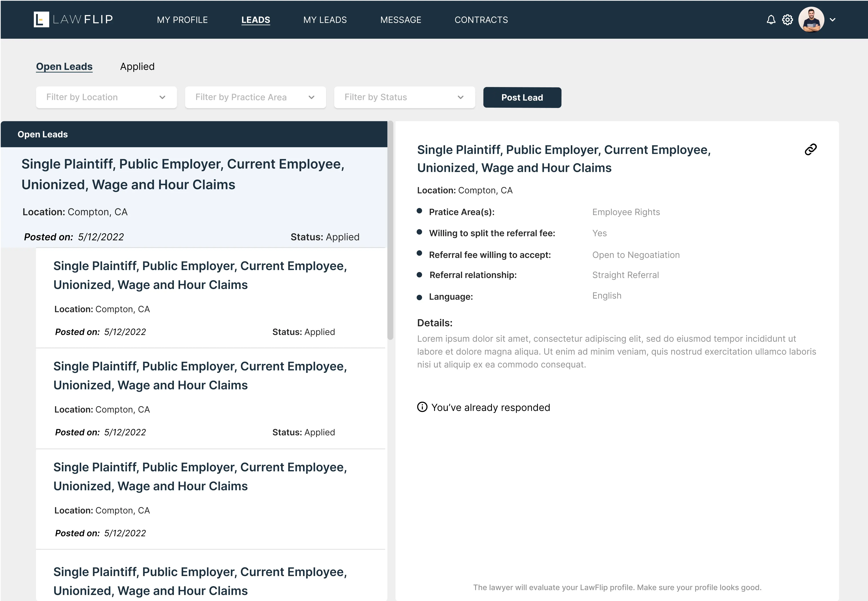Select the third lead with Status Applied
Image resolution: width=868 pixels, height=601 pixels.
click(x=210, y=398)
